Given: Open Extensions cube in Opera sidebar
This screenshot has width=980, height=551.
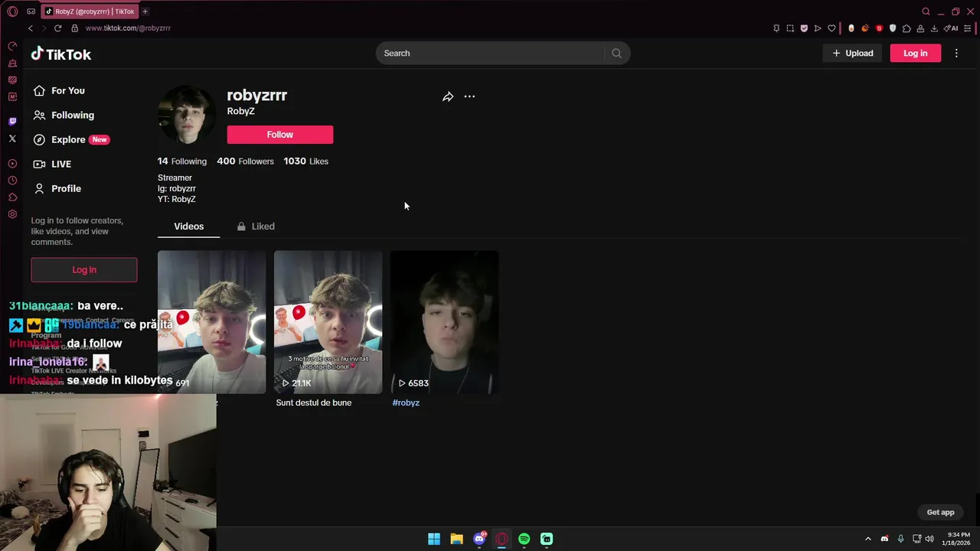Looking at the screenshot, I should pyautogui.click(x=12, y=197).
